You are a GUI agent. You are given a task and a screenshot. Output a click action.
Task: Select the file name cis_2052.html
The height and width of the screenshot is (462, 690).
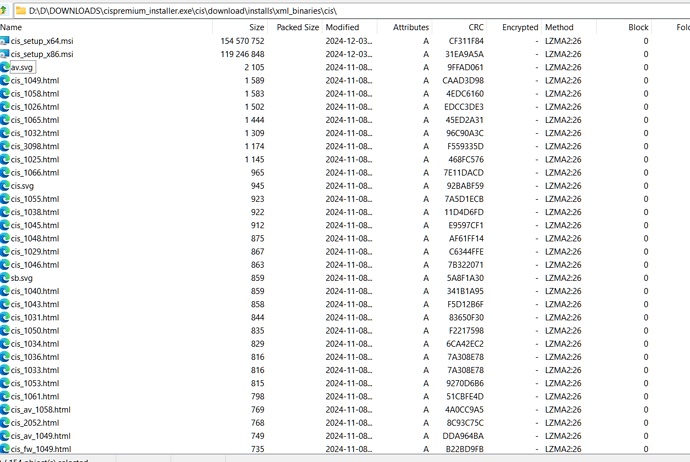[x=35, y=423]
